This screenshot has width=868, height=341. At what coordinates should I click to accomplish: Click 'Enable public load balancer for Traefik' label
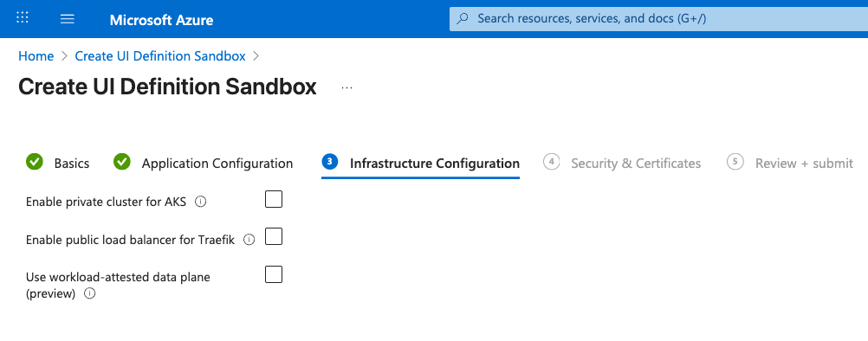click(131, 241)
